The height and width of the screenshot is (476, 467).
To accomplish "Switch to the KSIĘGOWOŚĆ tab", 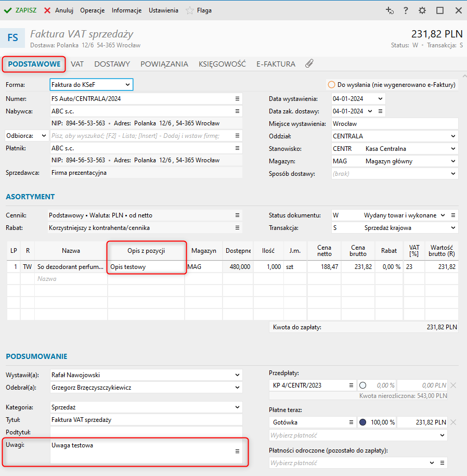I will click(222, 64).
